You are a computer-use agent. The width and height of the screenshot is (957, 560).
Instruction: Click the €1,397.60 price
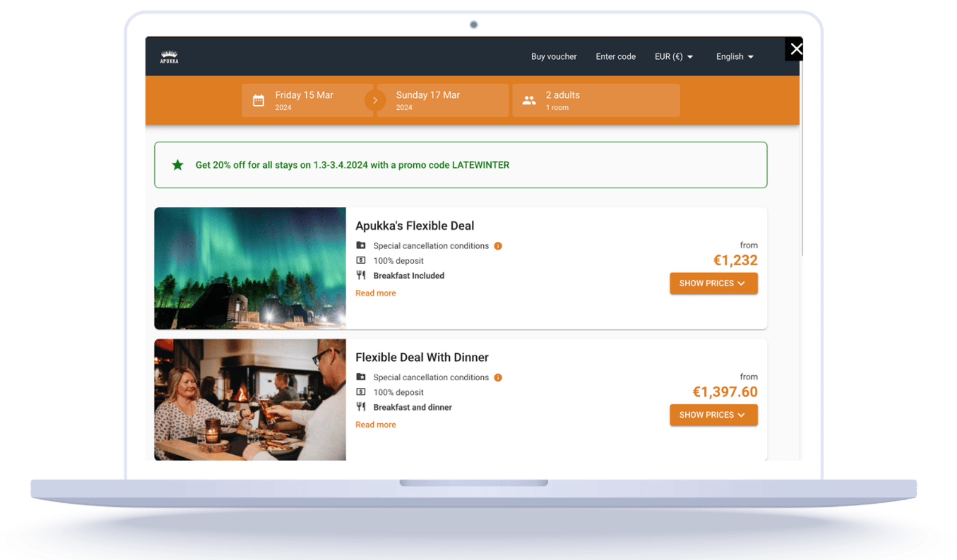725,392
